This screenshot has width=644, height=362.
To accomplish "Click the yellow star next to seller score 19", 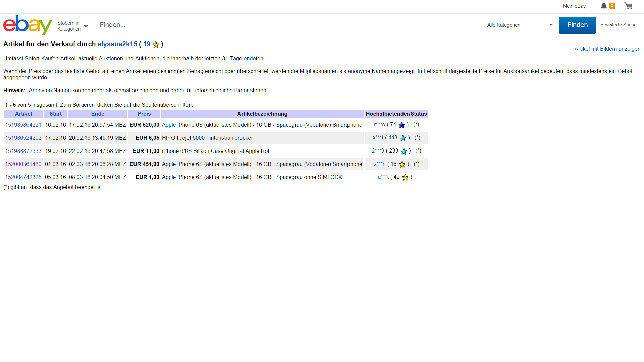I will pos(156,45).
